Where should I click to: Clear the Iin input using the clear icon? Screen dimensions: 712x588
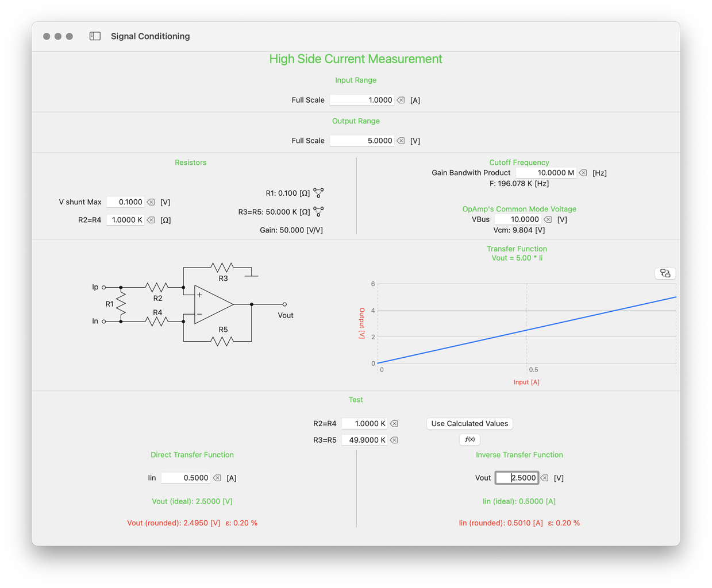tap(217, 477)
